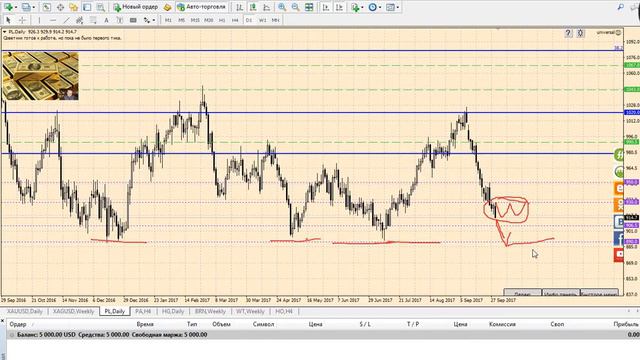This screenshot has width=640, height=360.
Task: Expand the Templates dropdown arrow
Action: coord(398,7)
